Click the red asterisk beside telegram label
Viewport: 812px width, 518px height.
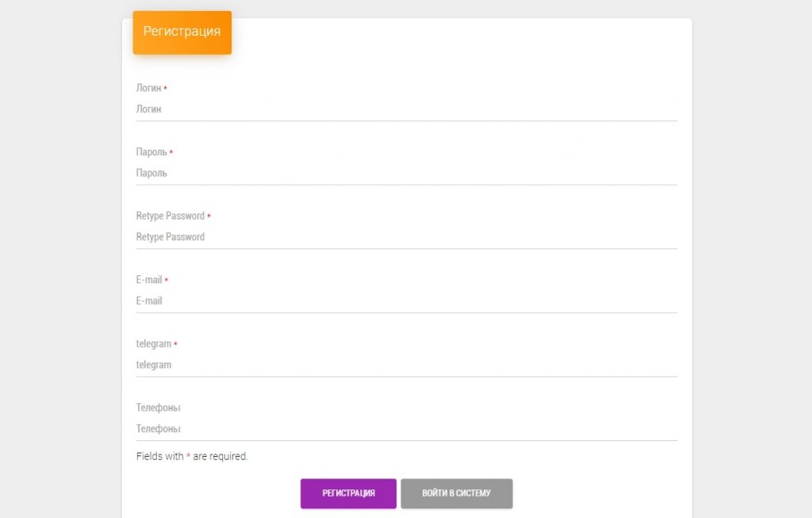(x=175, y=344)
